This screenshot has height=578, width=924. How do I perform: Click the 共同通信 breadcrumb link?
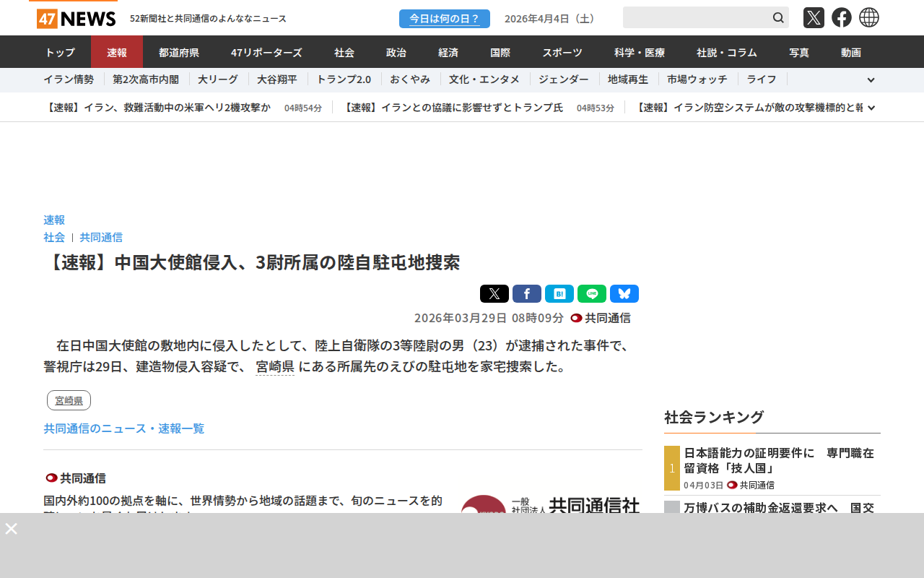[x=101, y=237]
